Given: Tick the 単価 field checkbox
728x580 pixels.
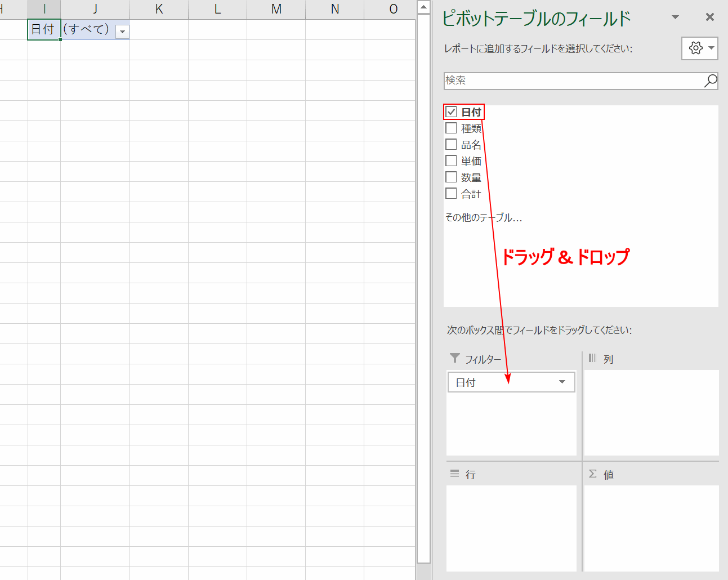Looking at the screenshot, I should click(x=451, y=161).
